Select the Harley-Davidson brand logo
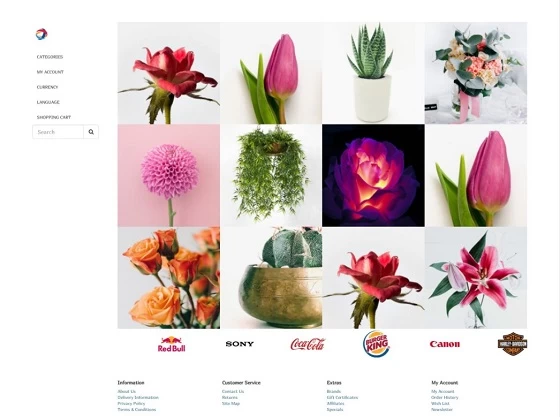Image resolution: width=560 pixels, height=417 pixels. tap(512, 344)
